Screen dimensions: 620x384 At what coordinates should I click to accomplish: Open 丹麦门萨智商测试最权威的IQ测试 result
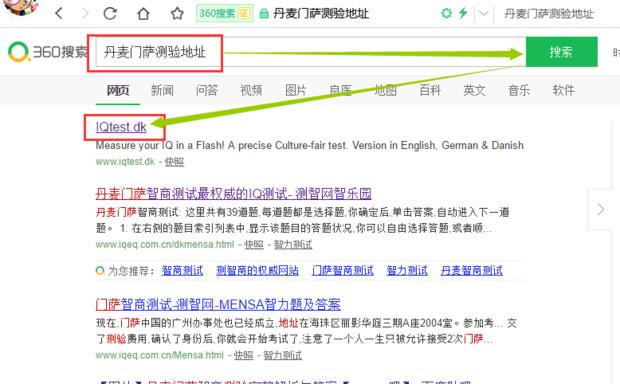pyautogui.click(x=233, y=194)
